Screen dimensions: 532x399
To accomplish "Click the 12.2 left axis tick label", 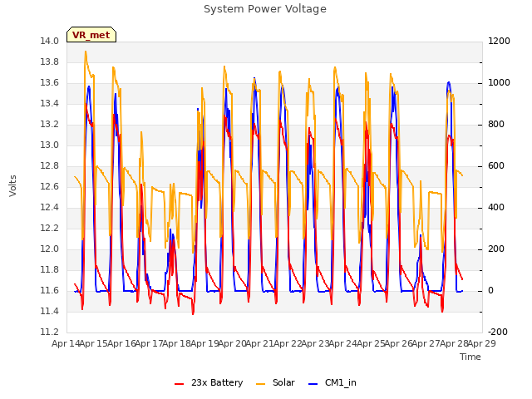I will 50,229.
